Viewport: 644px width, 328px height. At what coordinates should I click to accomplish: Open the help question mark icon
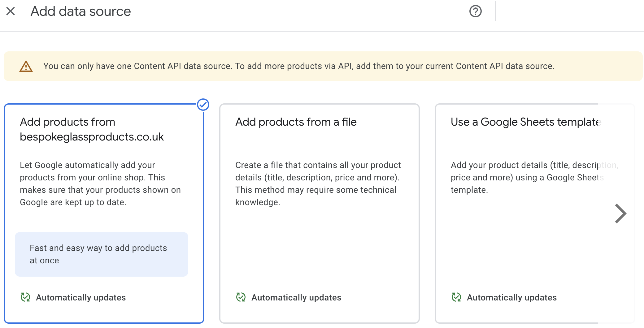click(475, 11)
